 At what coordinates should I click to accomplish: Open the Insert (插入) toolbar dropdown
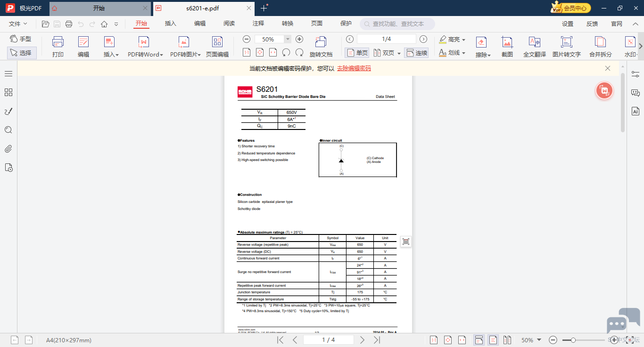111,47
